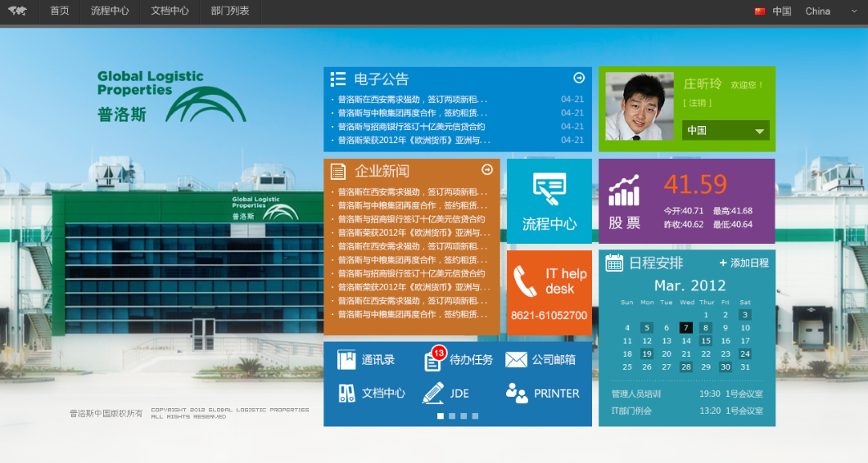Open the 文档中心 top menu item
The height and width of the screenshot is (463, 868).
[x=170, y=11]
